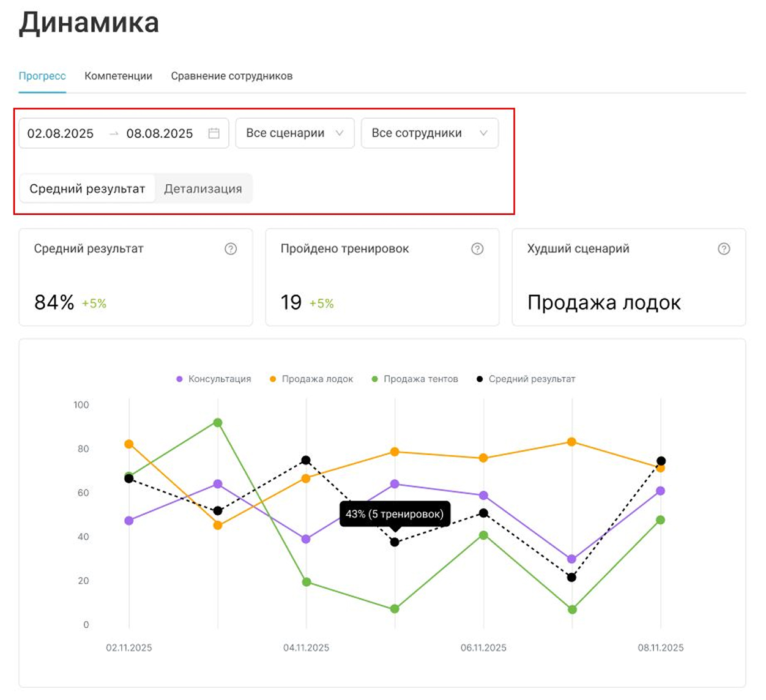This screenshot has width=766, height=700.
Task: Show help for Средний результат card
Action: pos(231,248)
